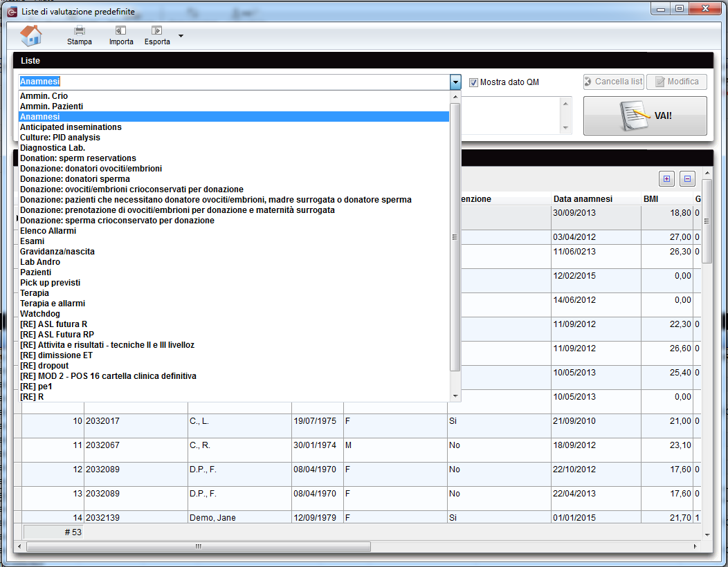Choose the last [RE] R entry
Screen dimensions: 728x567
click(233, 397)
